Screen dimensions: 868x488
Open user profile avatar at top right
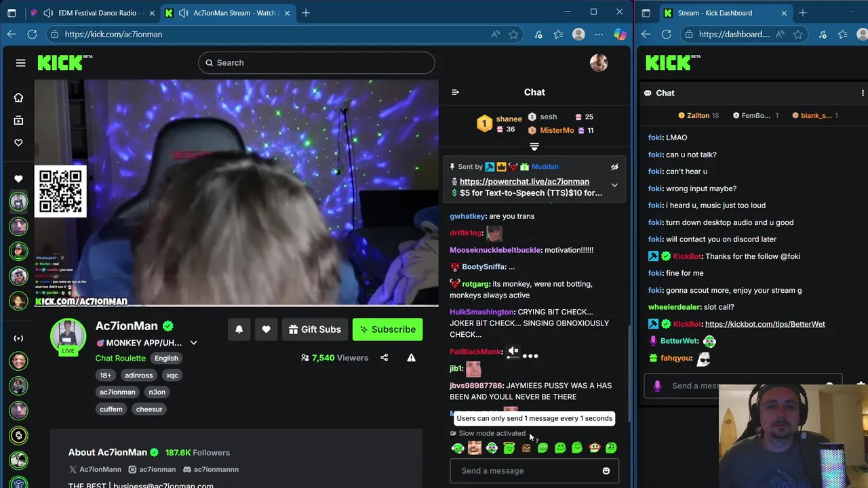599,62
